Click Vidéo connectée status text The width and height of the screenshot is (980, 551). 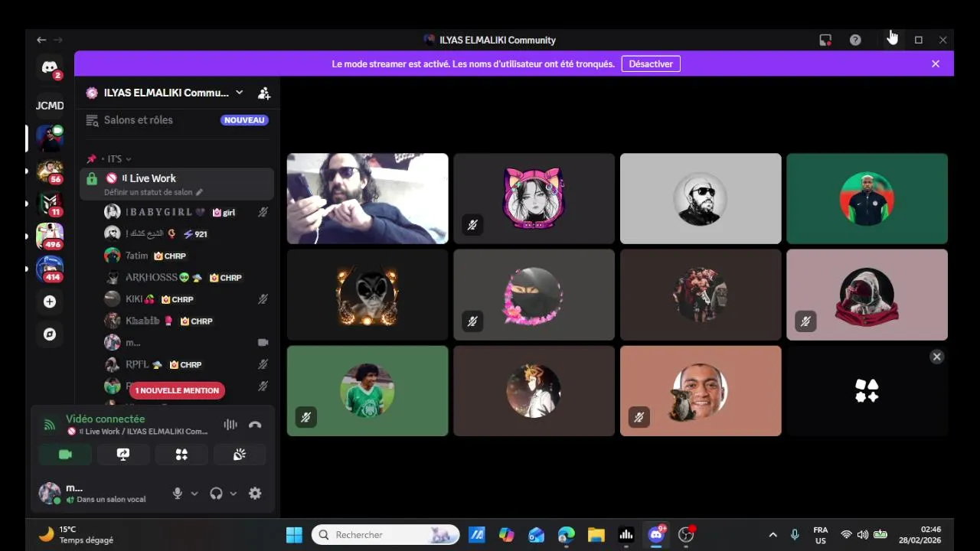pyautogui.click(x=105, y=419)
